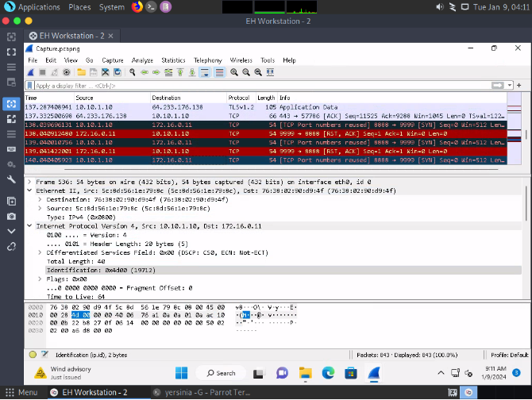The height and width of the screenshot is (400, 532).
Task: Collapse the Ethernet II tree node
Action: (x=30, y=191)
